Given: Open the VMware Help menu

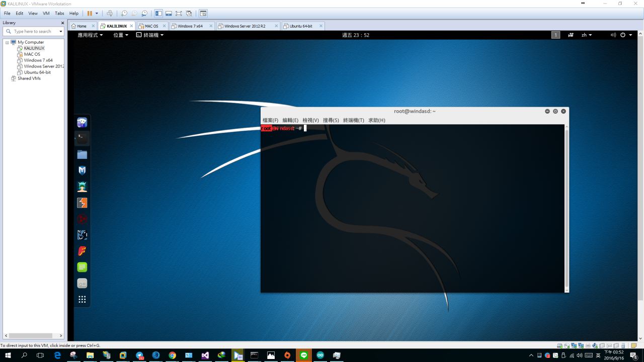Looking at the screenshot, I should [x=74, y=13].
